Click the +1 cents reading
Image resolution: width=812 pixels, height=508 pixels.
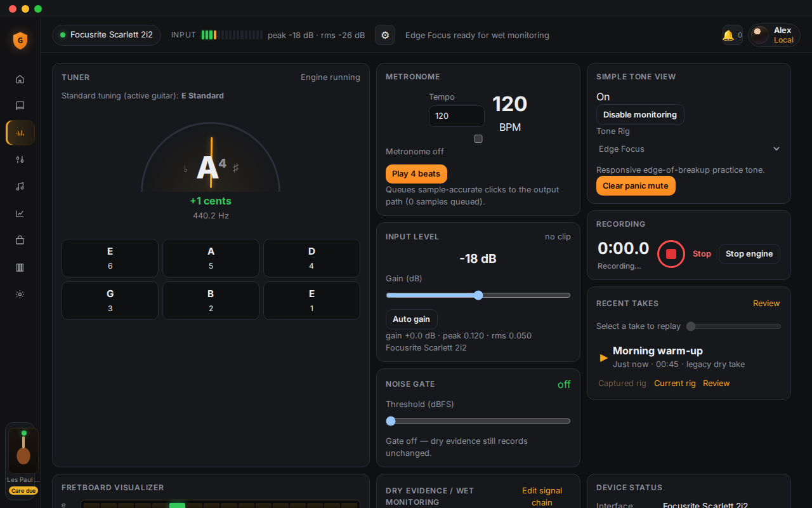click(x=211, y=201)
